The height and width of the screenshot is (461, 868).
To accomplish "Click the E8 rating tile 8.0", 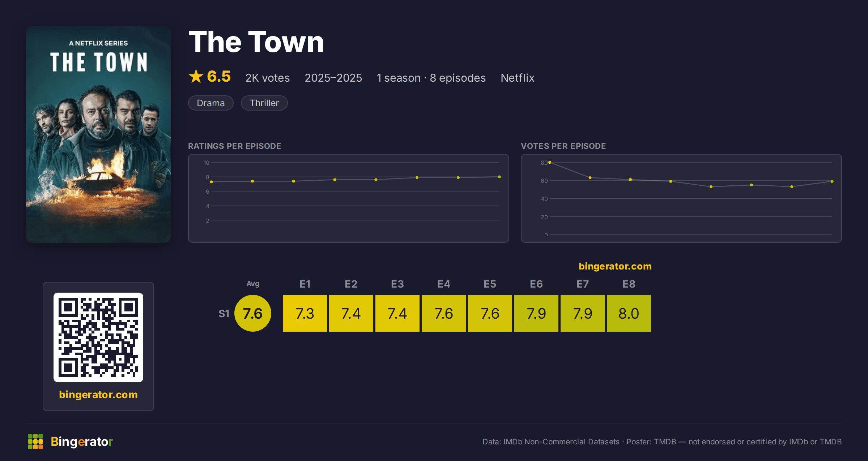I will tap(629, 313).
